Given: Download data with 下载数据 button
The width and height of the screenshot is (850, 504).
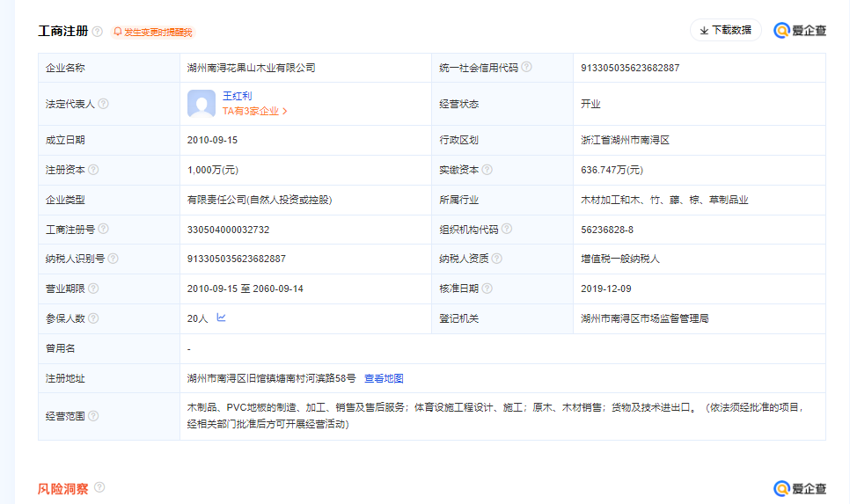Looking at the screenshot, I should [725, 31].
